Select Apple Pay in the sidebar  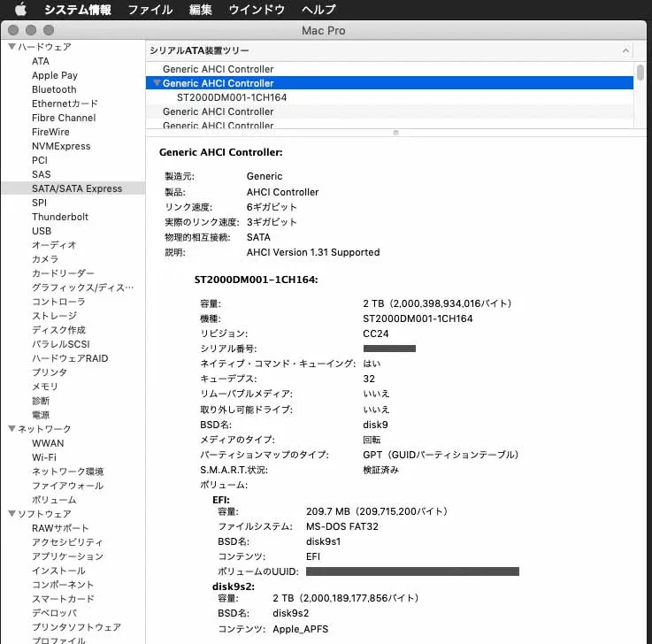(55, 75)
